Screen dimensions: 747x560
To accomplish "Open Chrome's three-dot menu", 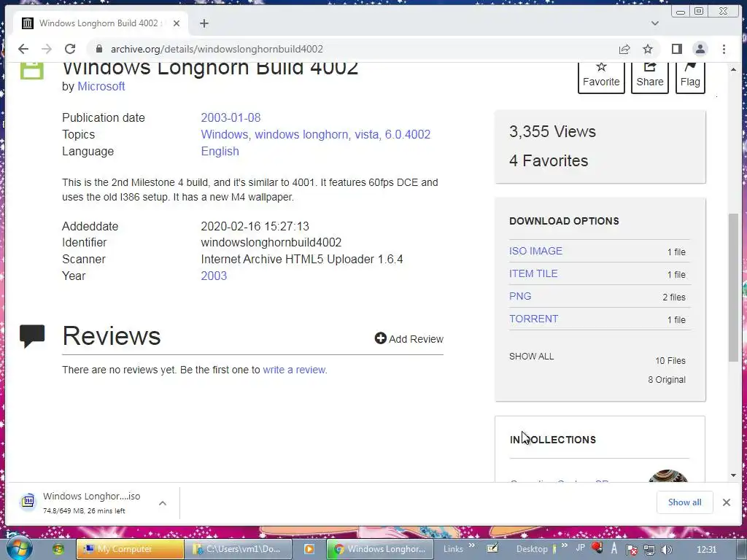I will 724,49.
